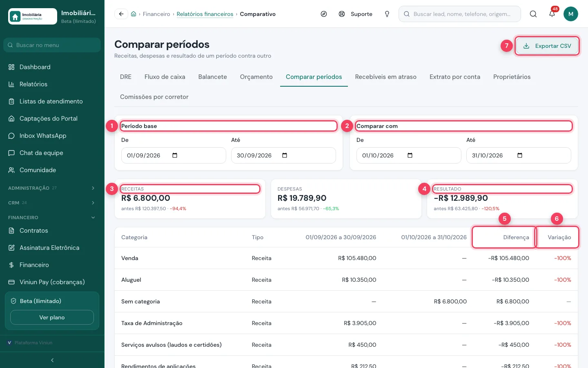Open calendar picker for 30/09/2026 date
The width and height of the screenshot is (588, 368).
(x=285, y=155)
